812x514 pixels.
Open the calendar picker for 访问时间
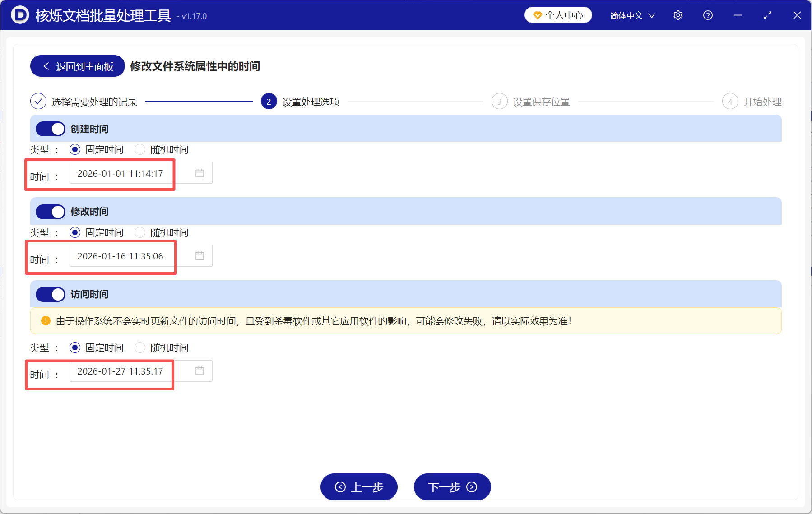[200, 371]
